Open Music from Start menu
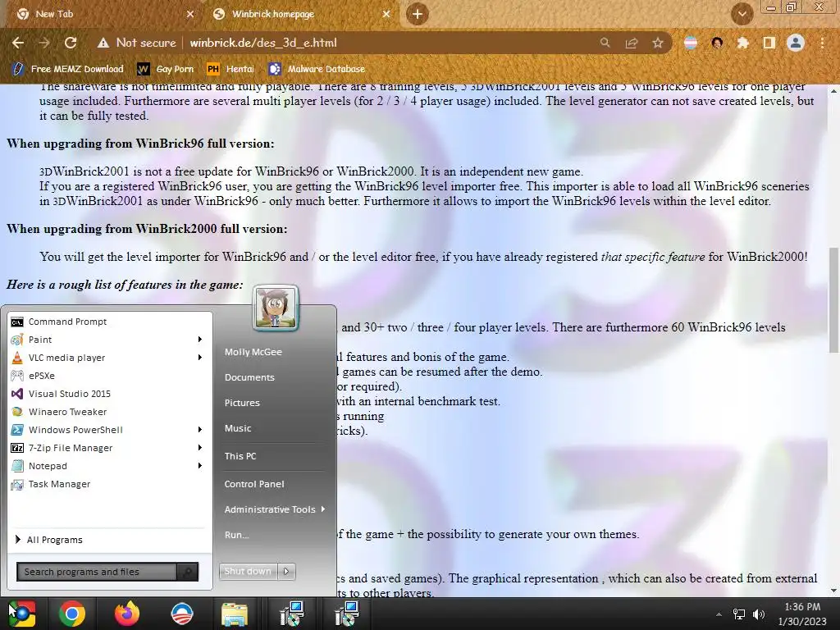 [x=238, y=428]
